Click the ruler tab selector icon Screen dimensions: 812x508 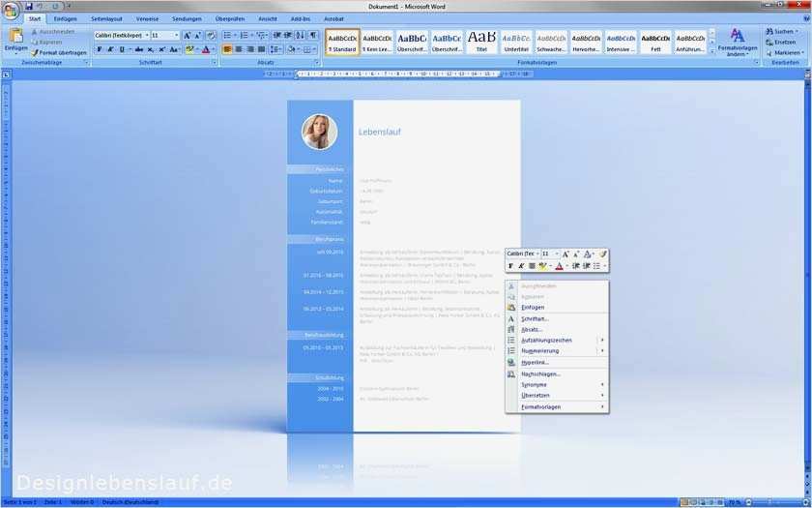6,75
